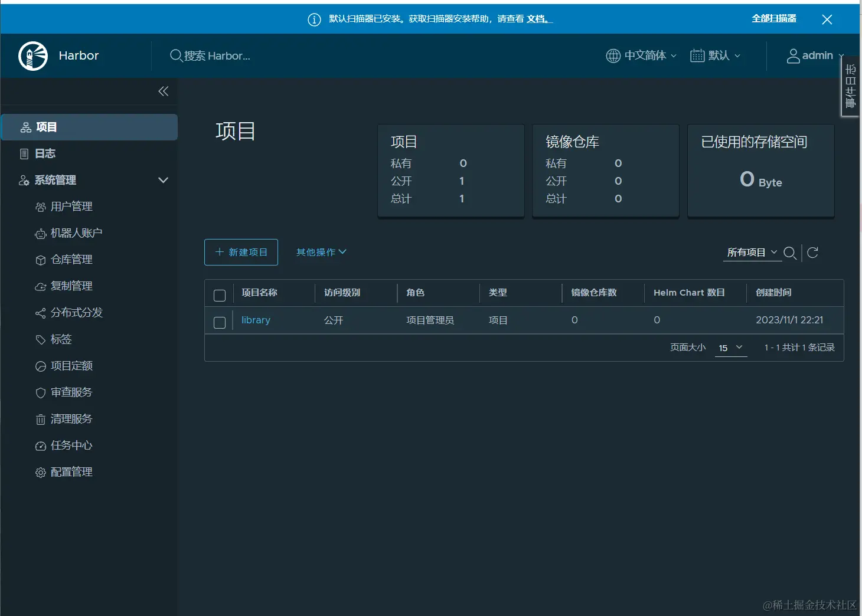The height and width of the screenshot is (616, 862).
Task: Collapse the sidebar with double-chevron icon
Action: click(x=164, y=91)
